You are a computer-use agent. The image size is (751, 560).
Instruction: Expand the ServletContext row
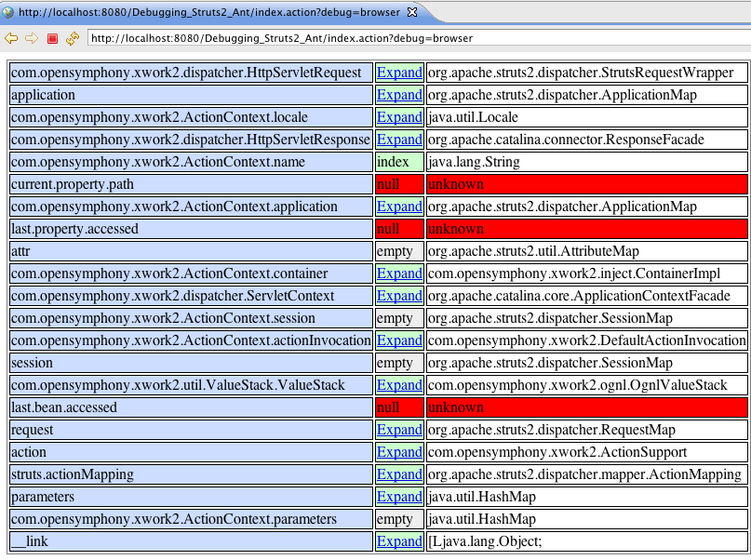399,296
